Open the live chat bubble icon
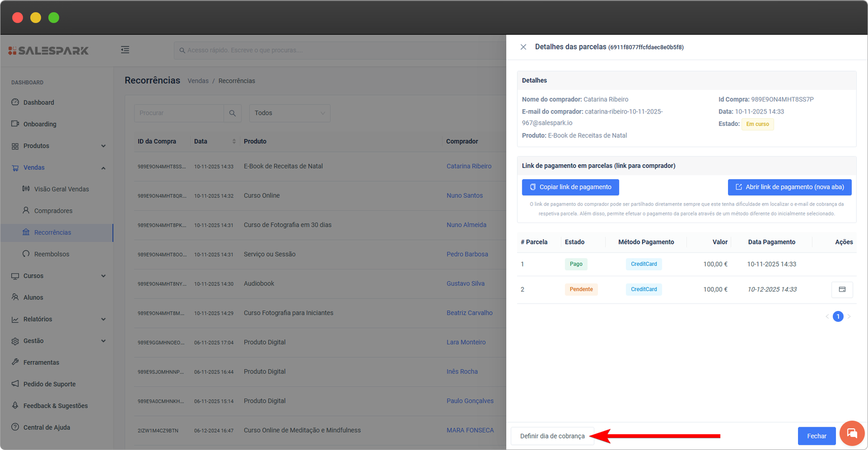Screen dimensions: 868x450 852,433
